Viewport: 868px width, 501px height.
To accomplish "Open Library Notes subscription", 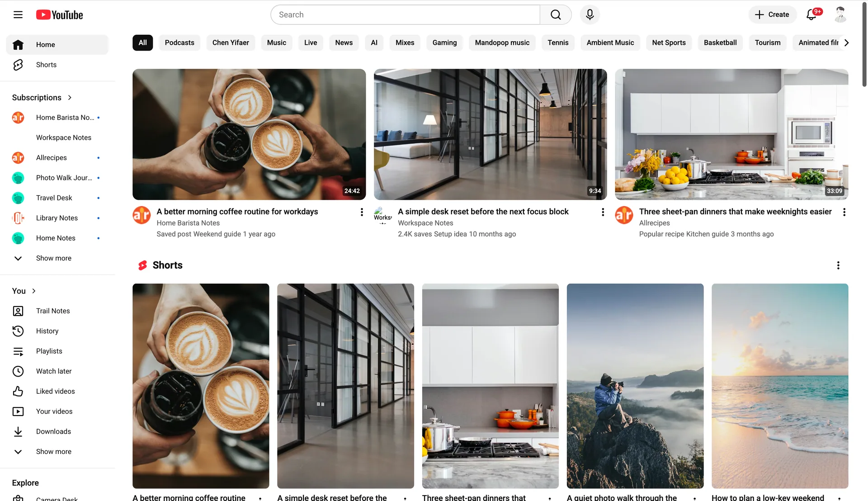I will tap(57, 218).
